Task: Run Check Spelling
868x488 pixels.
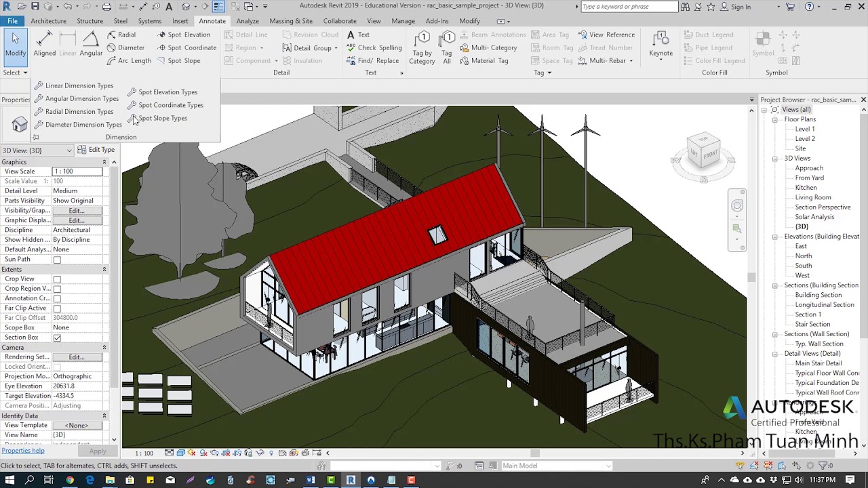Action: click(374, 47)
